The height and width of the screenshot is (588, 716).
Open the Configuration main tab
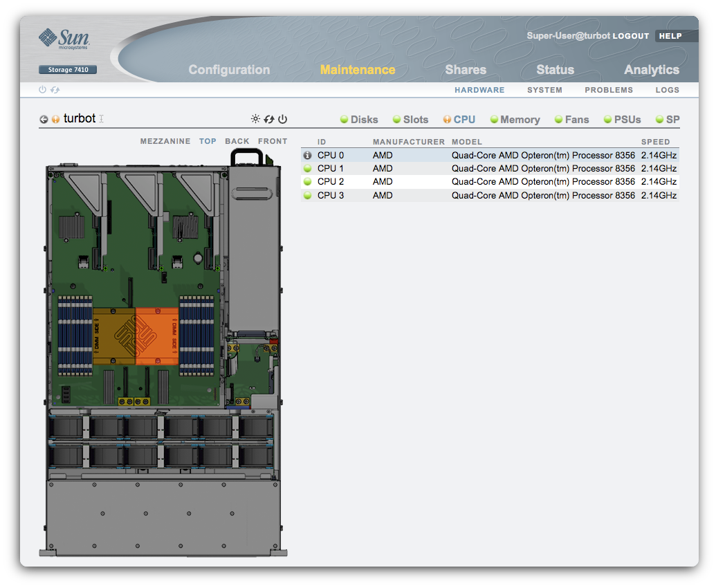pos(229,70)
